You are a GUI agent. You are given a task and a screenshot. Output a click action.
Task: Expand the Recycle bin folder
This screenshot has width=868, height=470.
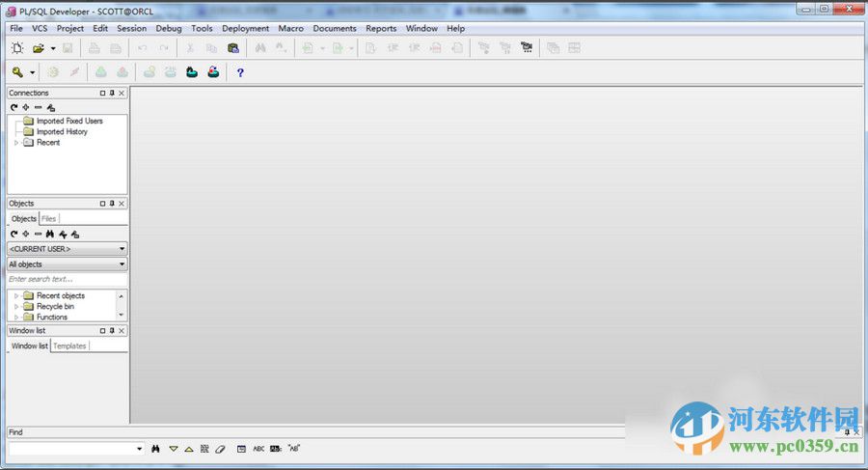[x=16, y=307]
